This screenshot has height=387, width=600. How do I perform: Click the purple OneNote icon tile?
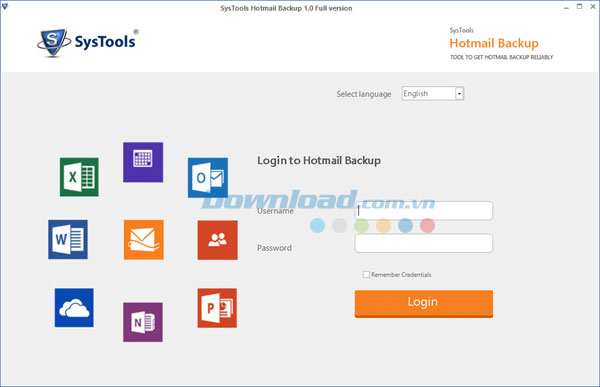(143, 322)
